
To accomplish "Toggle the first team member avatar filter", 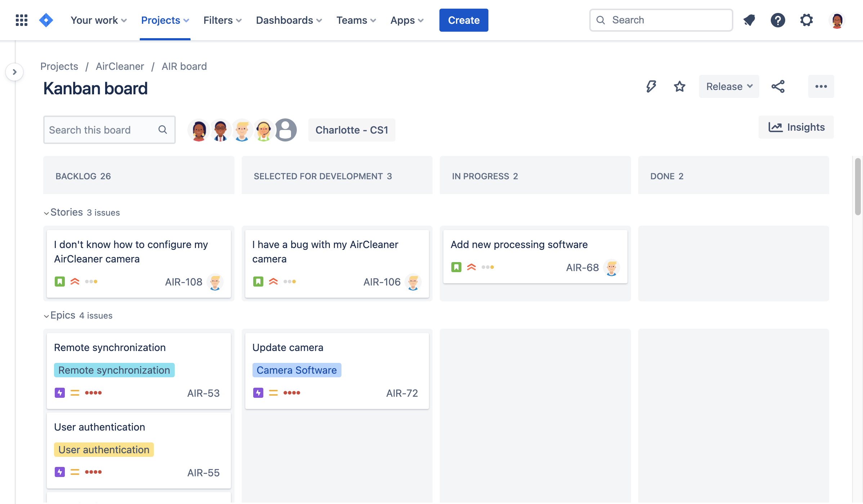I will (x=199, y=129).
